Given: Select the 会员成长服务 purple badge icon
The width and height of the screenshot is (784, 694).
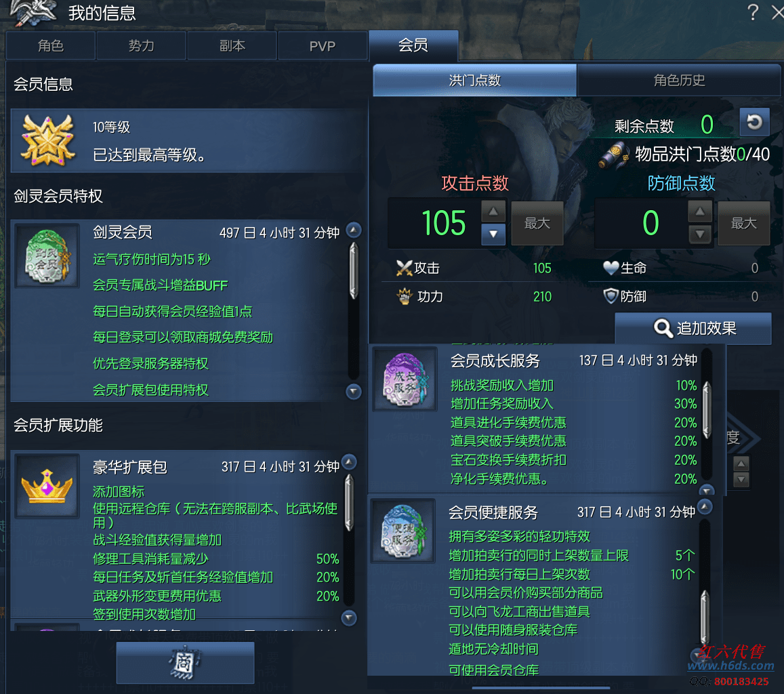Looking at the screenshot, I should 405,378.
